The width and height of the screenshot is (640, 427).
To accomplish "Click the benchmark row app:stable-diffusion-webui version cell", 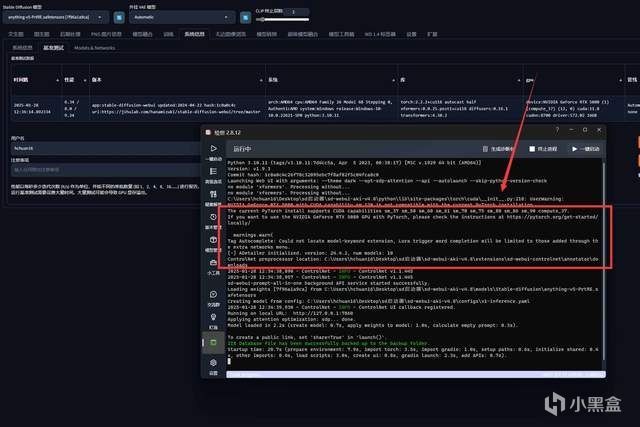I will (x=176, y=109).
